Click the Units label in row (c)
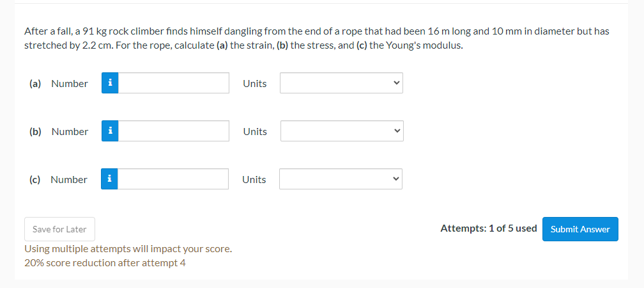Viewport: 644px width, 288px height. coord(254,180)
